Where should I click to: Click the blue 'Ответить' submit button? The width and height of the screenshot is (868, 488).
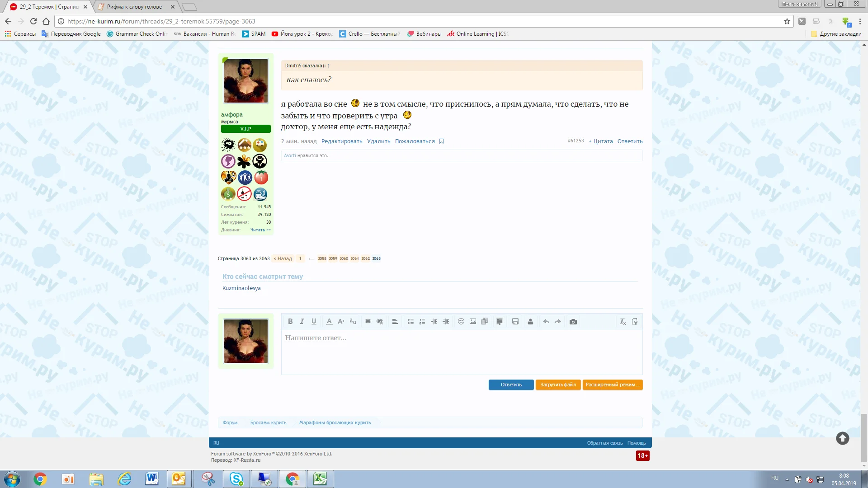pos(511,385)
